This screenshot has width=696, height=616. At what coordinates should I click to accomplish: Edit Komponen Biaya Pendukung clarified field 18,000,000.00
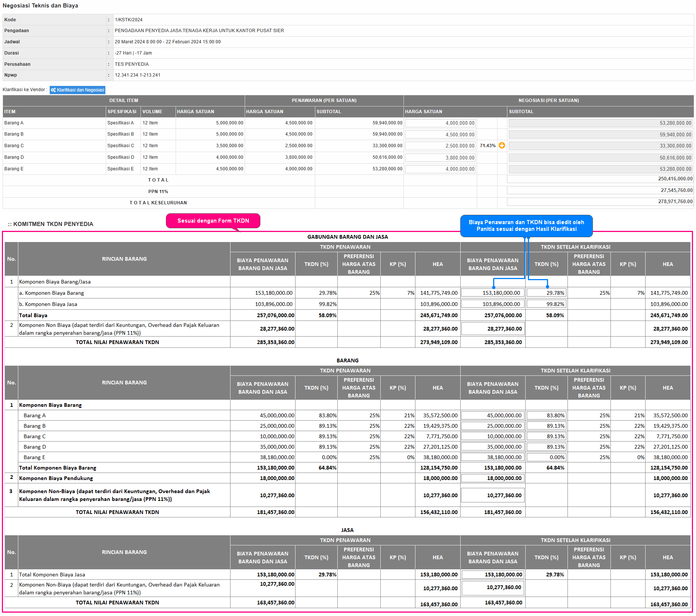(492, 478)
